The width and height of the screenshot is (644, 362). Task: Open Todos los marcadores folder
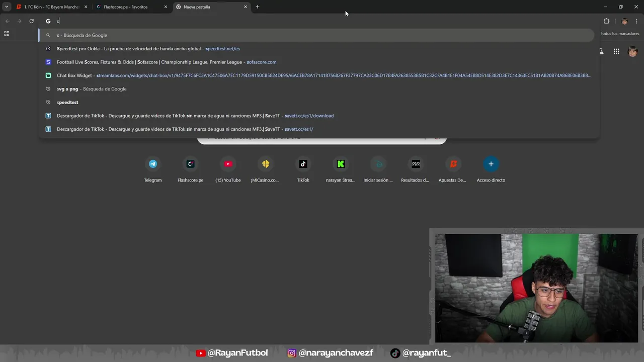click(619, 34)
